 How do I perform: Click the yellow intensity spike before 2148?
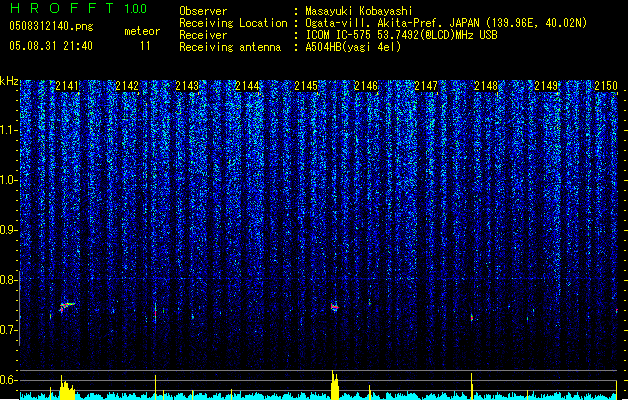tap(472, 386)
